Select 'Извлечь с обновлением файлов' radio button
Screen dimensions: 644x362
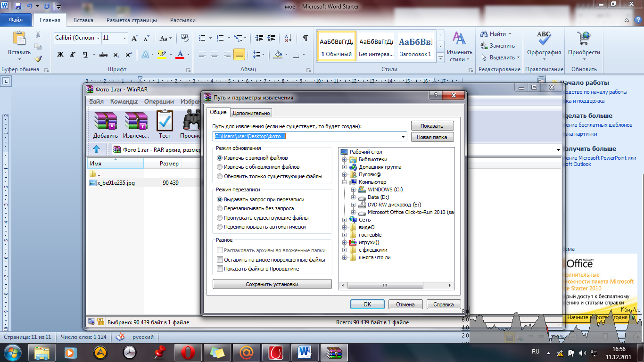pyautogui.click(x=220, y=167)
